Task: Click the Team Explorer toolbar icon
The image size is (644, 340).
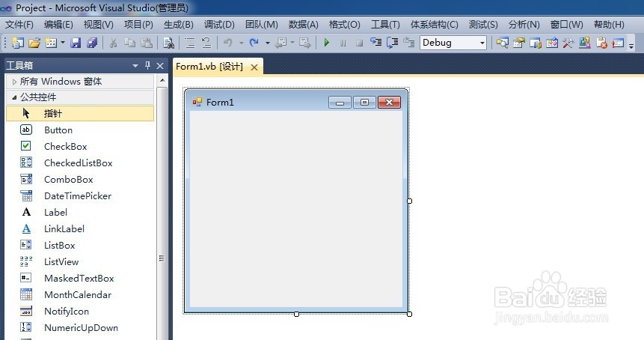Action: point(535,43)
